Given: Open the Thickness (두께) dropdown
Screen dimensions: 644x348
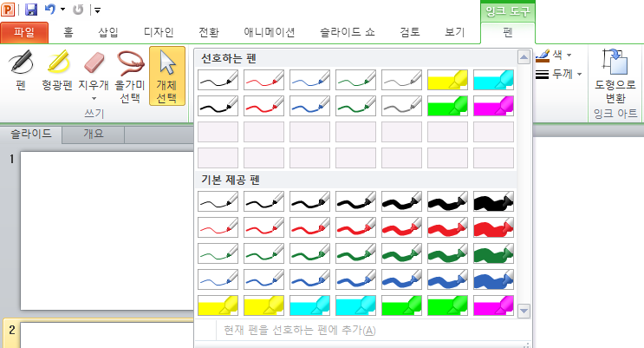Looking at the screenshot, I should click(x=559, y=74).
